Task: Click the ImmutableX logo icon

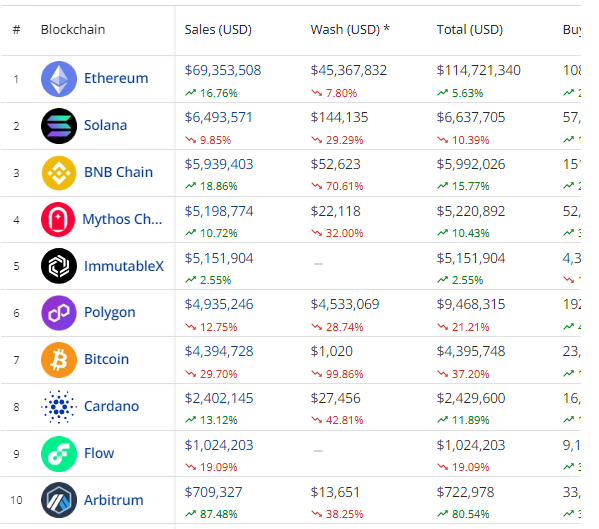Action: pyautogui.click(x=59, y=266)
